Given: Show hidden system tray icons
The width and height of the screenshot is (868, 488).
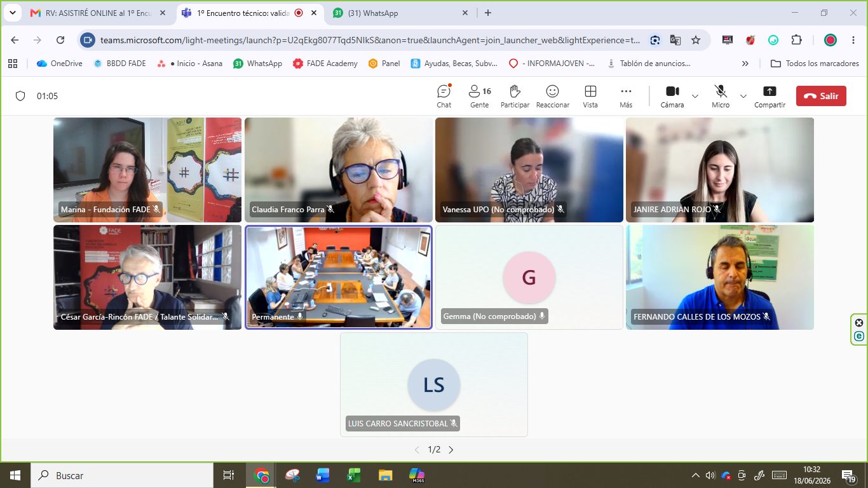Looking at the screenshot, I should (x=696, y=475).
